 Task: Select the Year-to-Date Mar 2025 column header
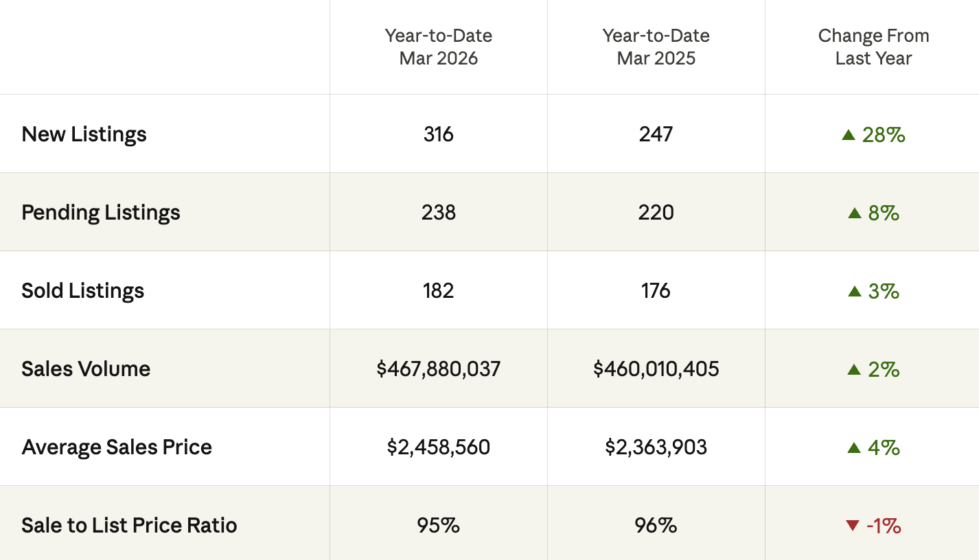(x=656, y=47)
